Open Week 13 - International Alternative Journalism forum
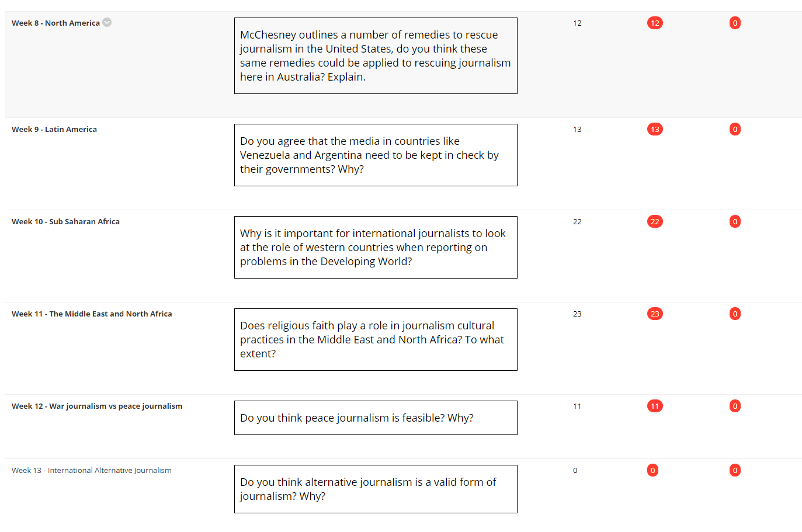The width and height of the screenshot is (802, 532). 92,470
